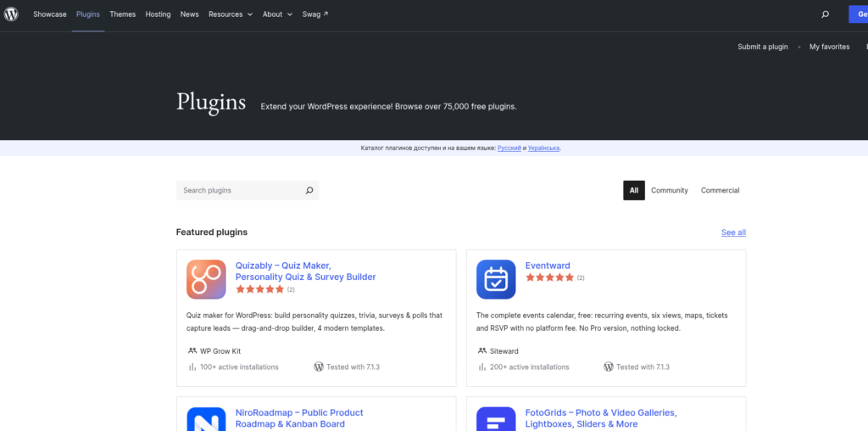
Task: Open News in the top navigation
Action: pyautogui.click(x=189, y=14)
